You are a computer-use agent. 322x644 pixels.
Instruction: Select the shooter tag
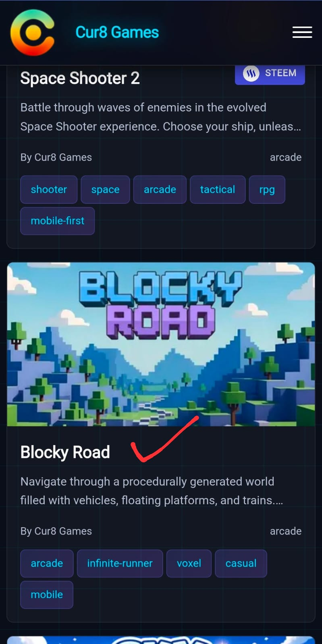point(49,189)
